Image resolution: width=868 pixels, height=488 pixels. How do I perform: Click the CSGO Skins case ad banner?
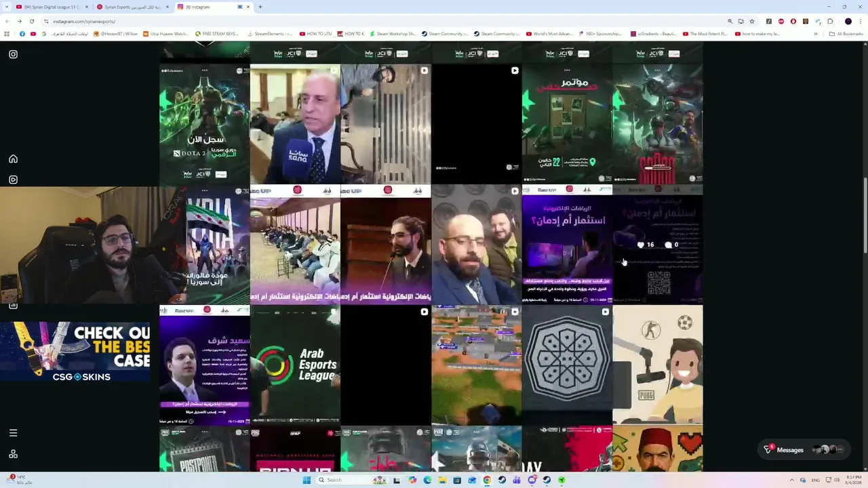click(x=75, y=351)
